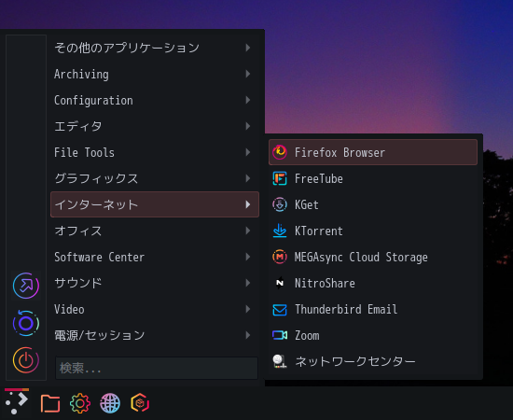Screen dimensions: 513x420
Task: Focus the 検索 search field
Action: tap(157, 368)
